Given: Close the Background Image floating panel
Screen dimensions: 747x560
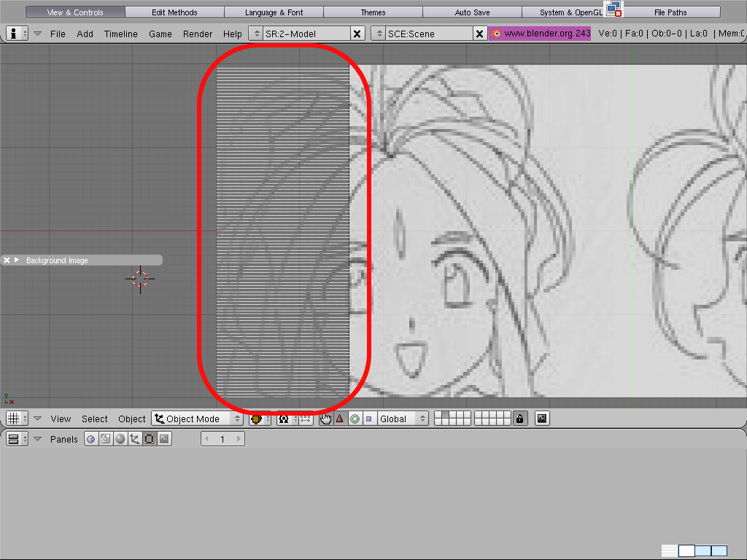Looking at the screenshot, I should [x=7, y=260].
